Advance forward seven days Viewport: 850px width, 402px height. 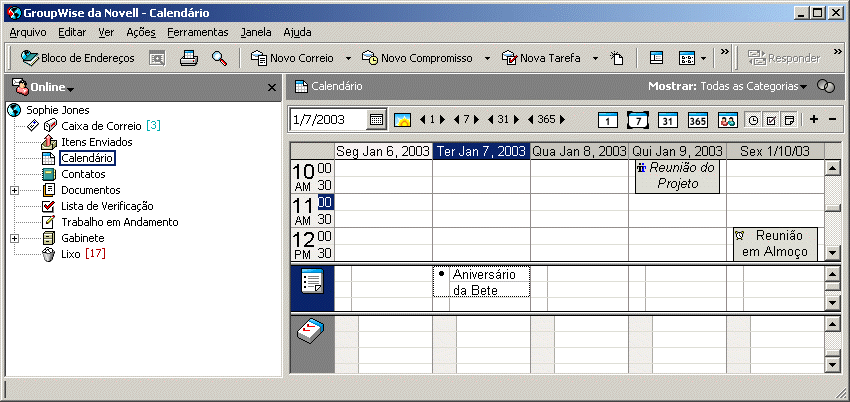click(474, 119)
